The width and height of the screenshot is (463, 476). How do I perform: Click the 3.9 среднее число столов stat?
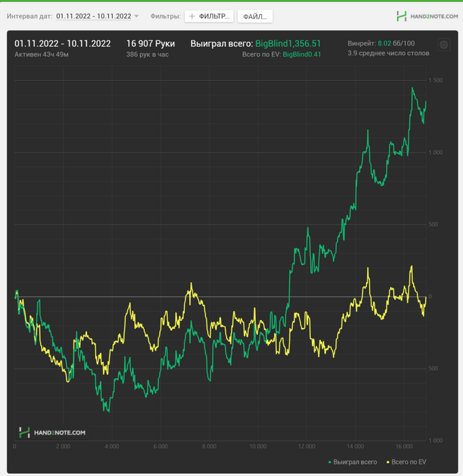point(388,53)
